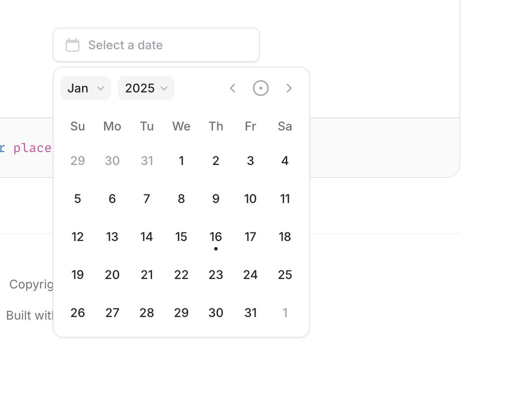Choose January 31 in the grid
This screenshot has width=532, height=393.
250,313
